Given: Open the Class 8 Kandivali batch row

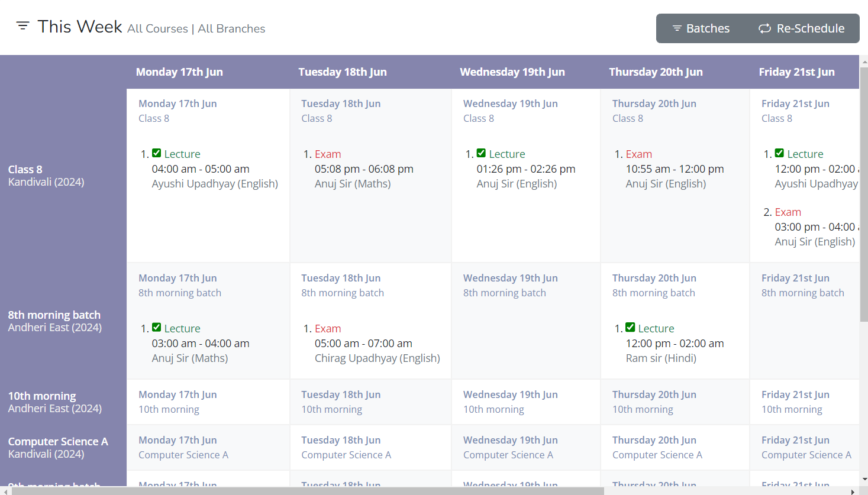Looking at the screenshot, I should tap(63, 176).
